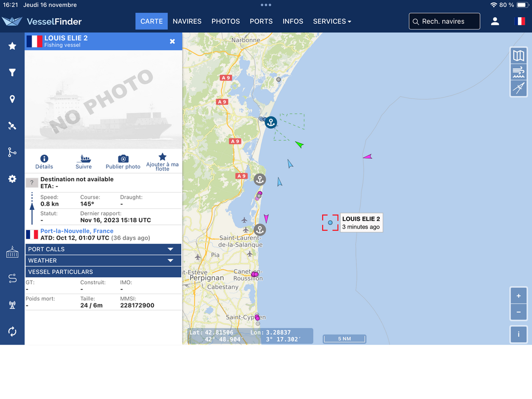Click Suivre to track the vessel
Image resolution: width=532 pixels, height=399 pixels.
(x=84, y=162)
